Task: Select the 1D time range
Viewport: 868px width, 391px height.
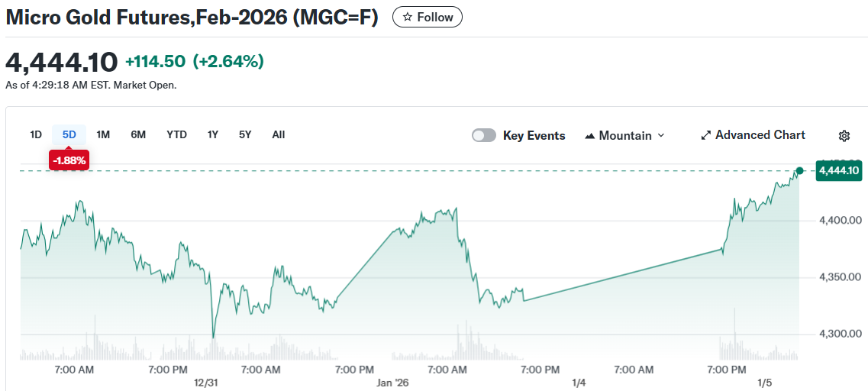Action: pos(36,134)
